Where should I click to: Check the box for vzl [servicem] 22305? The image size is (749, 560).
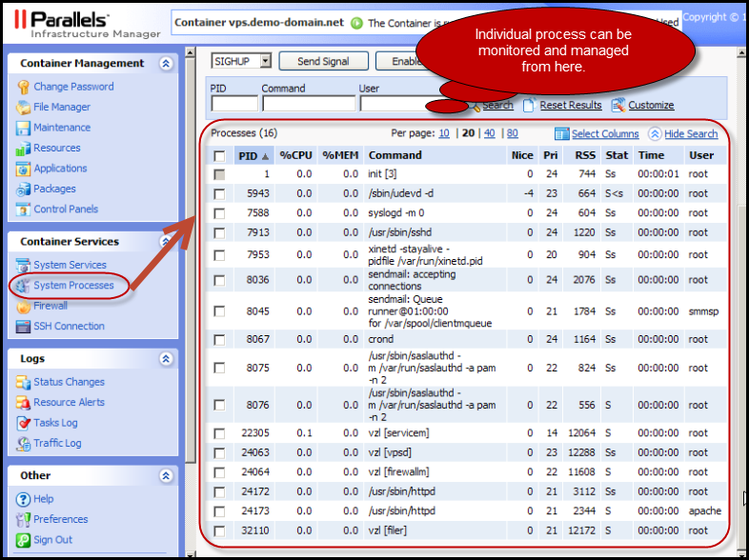[x=219, y=433]
